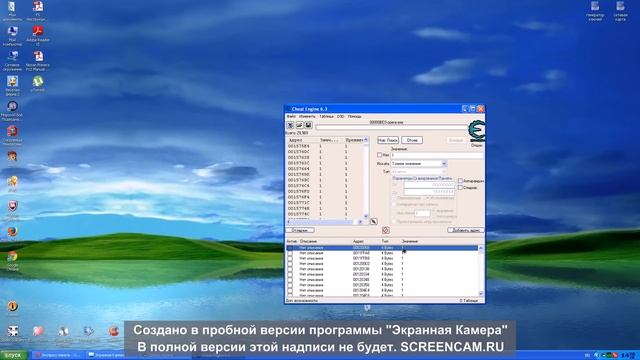Image resolution: width=640 pixels, height=360 pixels.
Task: Click the Отсев next scan button
Action: (412, 140)
